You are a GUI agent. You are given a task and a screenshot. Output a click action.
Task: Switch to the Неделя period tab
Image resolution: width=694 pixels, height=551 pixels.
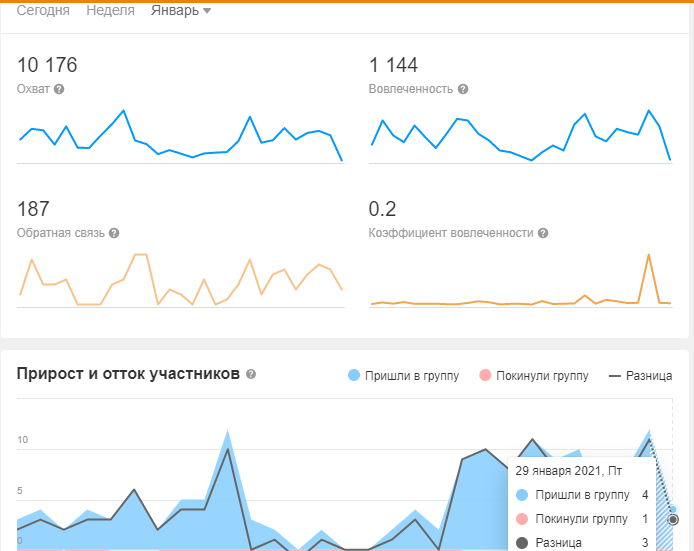pyautogui.click(x=110, y=10)
